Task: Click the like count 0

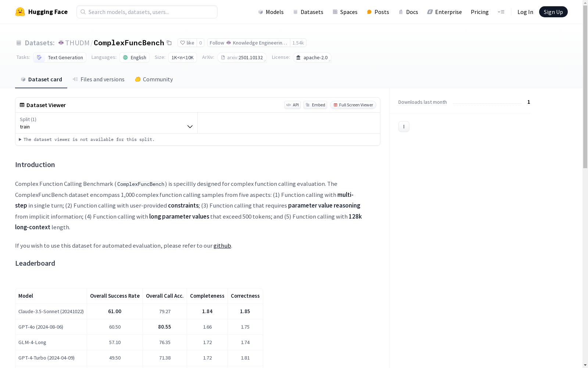Action: pos(200,43)
